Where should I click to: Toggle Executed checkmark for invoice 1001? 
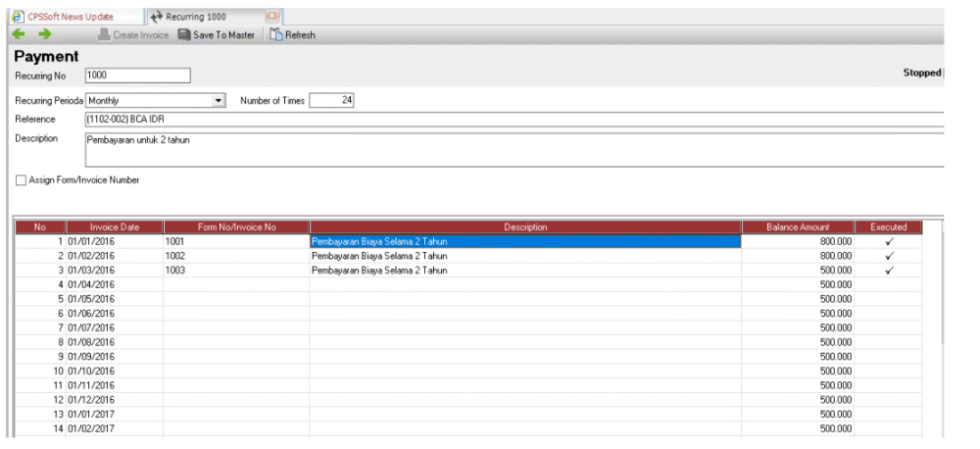coord(889,241)
